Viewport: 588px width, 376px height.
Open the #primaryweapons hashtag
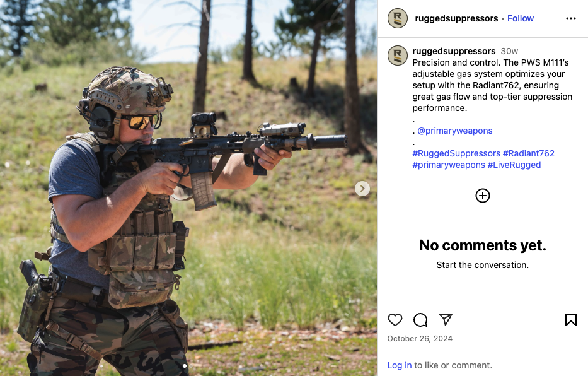pos(449,165)
